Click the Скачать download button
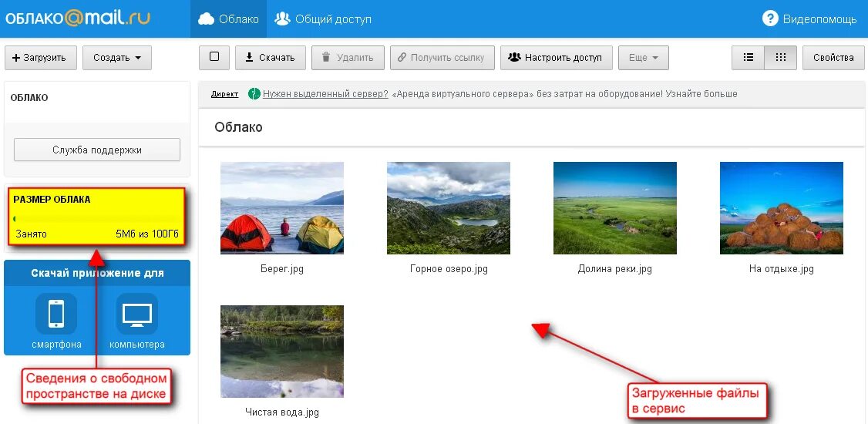Viewport: 868px width, 424px height. pyautogui.click(x=270, y=58)
